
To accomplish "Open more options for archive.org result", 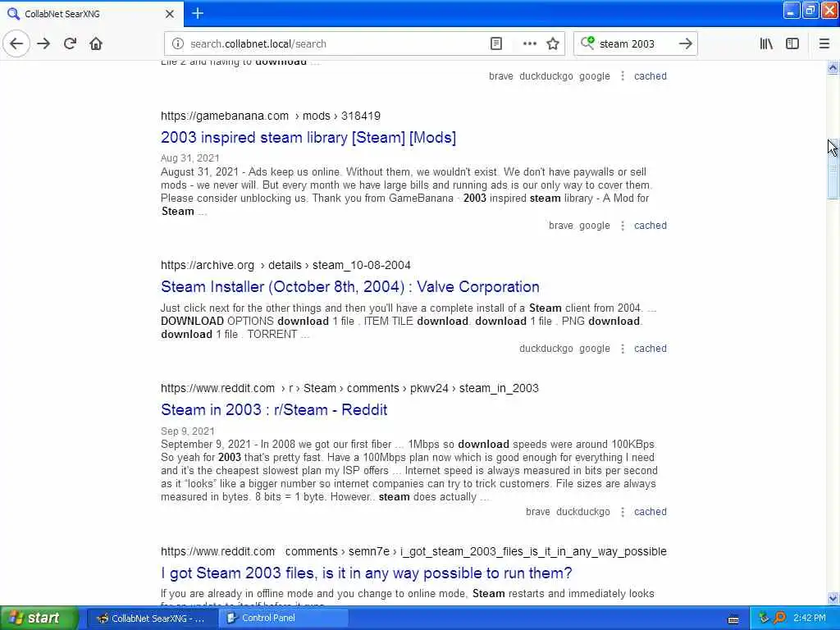I will 622,349.
